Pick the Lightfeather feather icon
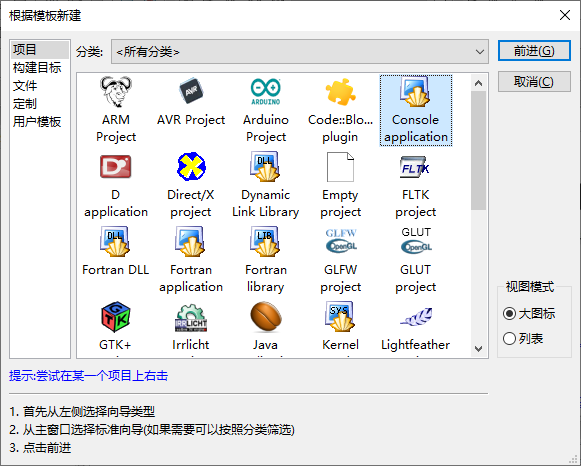This screenshot has width=581, height=466. coord(416,317)
